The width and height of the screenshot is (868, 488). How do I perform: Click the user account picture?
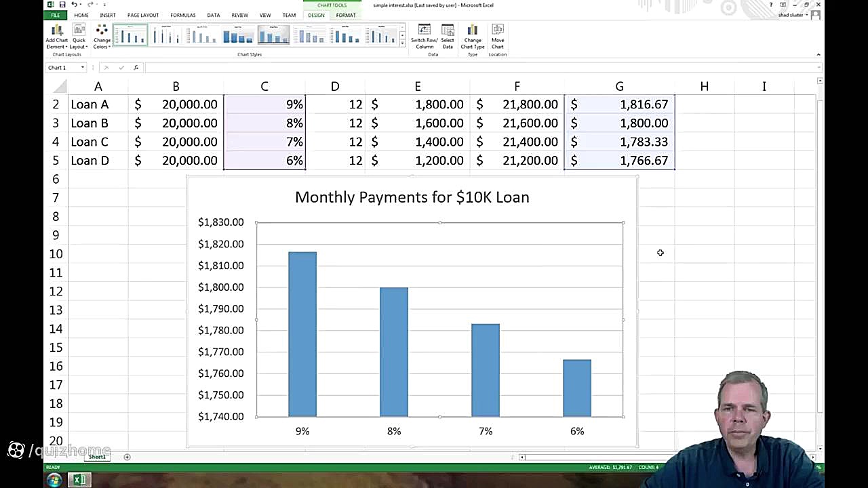pos(816,15)
